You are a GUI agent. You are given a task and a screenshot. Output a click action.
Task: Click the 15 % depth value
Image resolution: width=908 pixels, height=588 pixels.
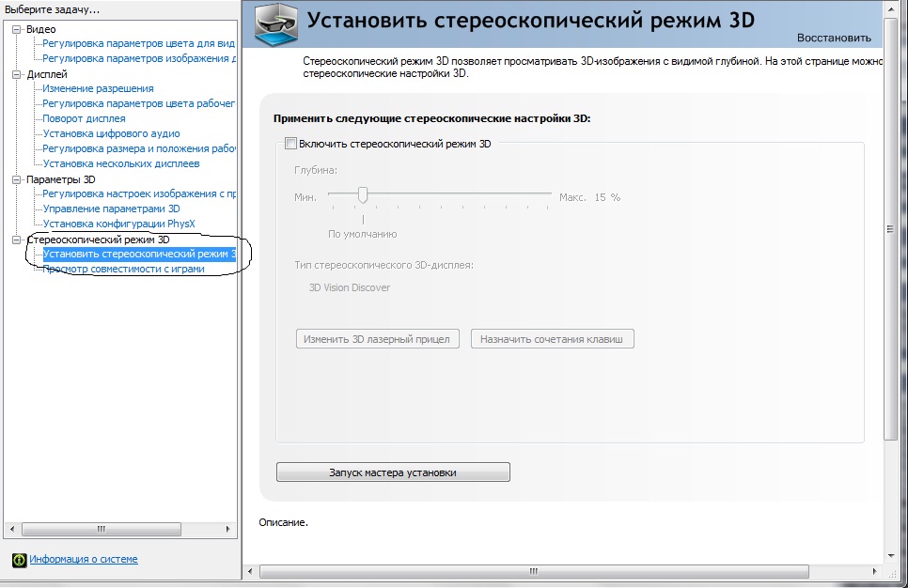tap(607, 197)
